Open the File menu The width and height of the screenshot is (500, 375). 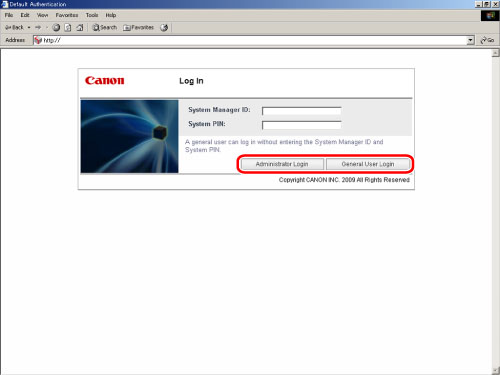[x=9, y=15]
